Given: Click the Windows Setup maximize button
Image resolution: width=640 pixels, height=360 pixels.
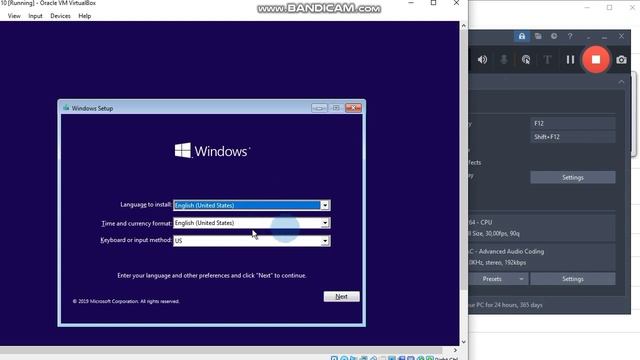Looking at the screenshot, I should [336, 108].
